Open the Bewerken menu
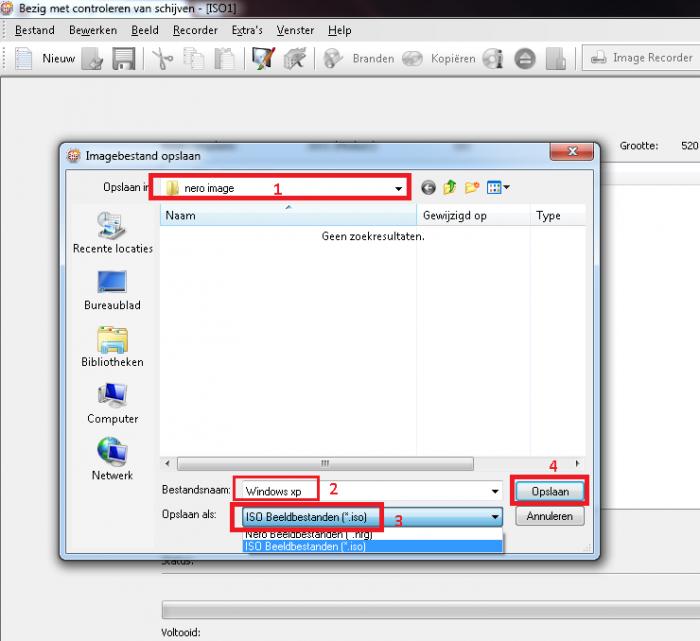The height and width of the screenshot is (641, 700). pos(93,30)
